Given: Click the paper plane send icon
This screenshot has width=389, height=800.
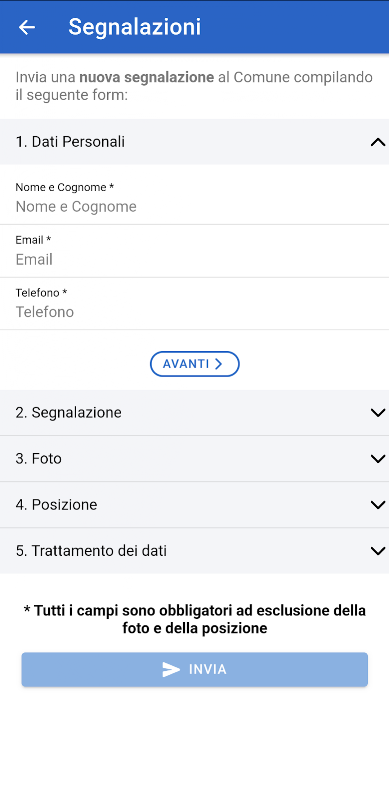Looking at the screenshot, I should tap(171, 669).
